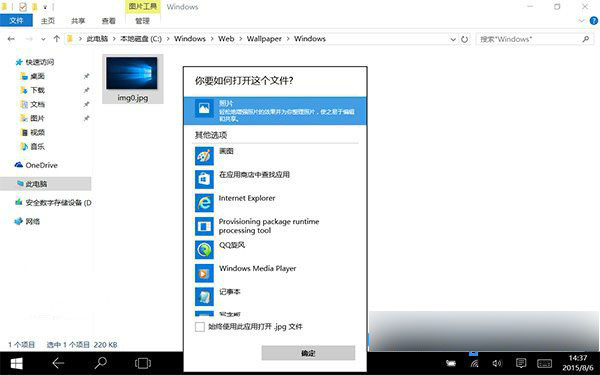The image size is (600, 375).
Task: Switch to the 主页 ribbon tab
Action: click(48, 21)
